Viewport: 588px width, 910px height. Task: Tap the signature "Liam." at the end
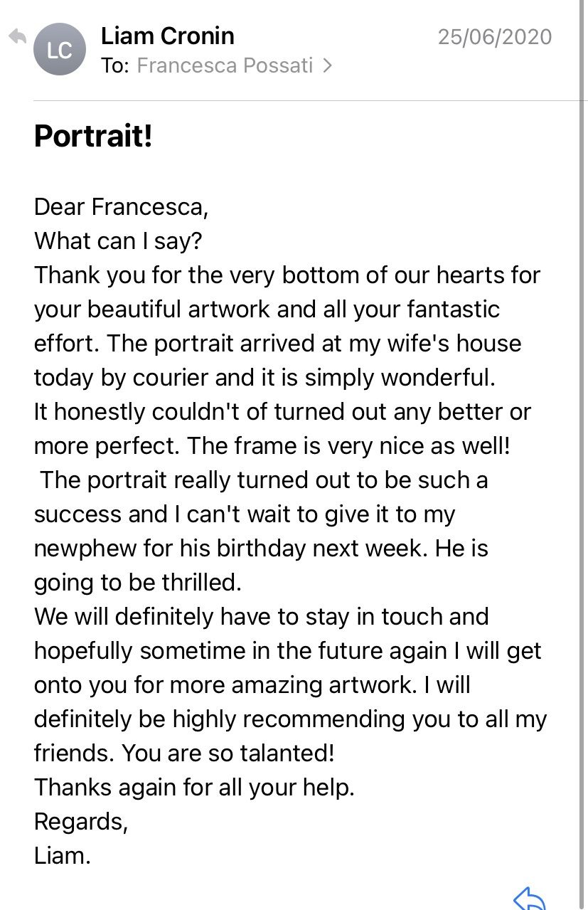[x=63, y=856]
